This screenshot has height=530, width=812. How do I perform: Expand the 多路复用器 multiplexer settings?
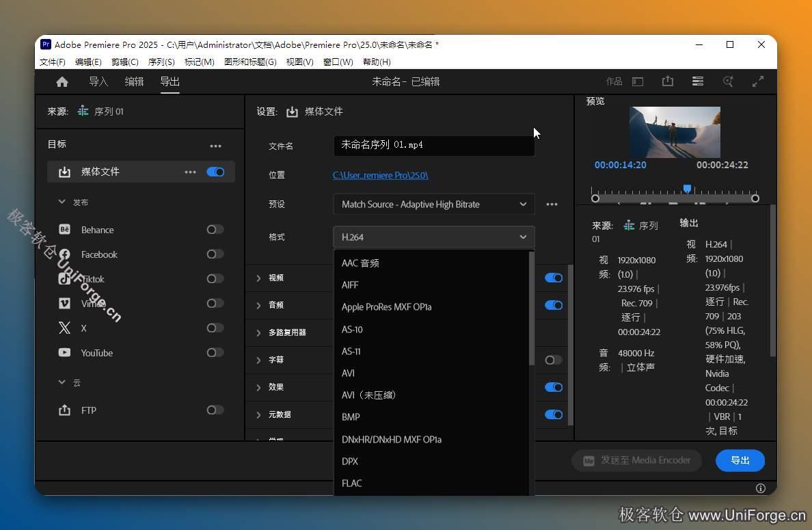point(258,332)
